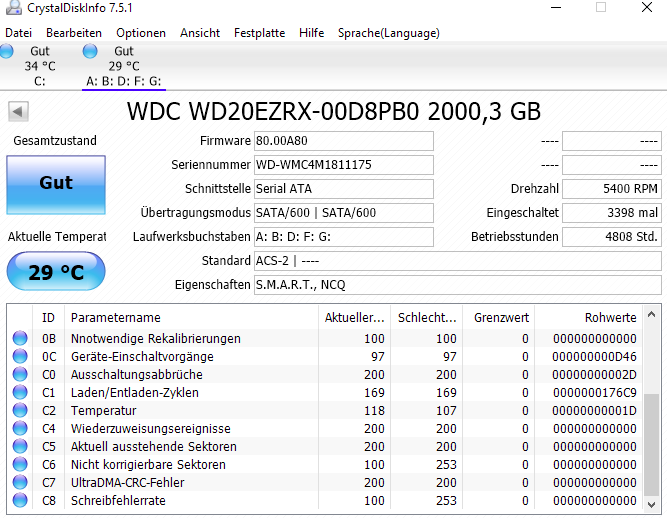Click status orb for Geräte-Einschaltvorgänge row
The image size is (667, 518).
pyautogui.click(x=20, y=356)
